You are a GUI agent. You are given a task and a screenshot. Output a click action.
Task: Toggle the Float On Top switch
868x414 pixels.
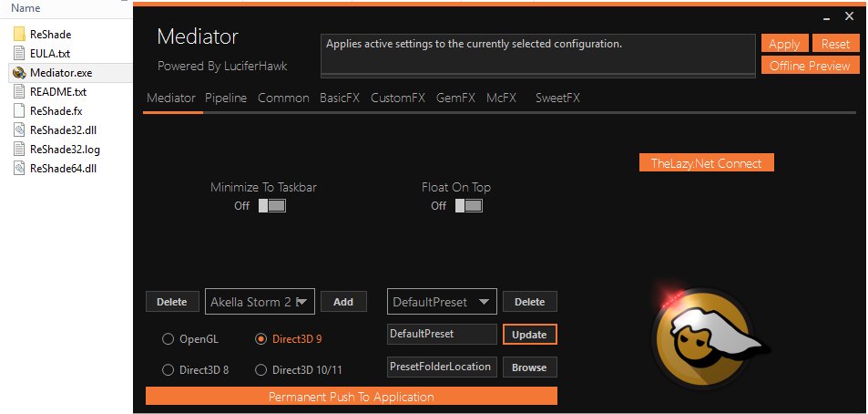click(469, 205)
